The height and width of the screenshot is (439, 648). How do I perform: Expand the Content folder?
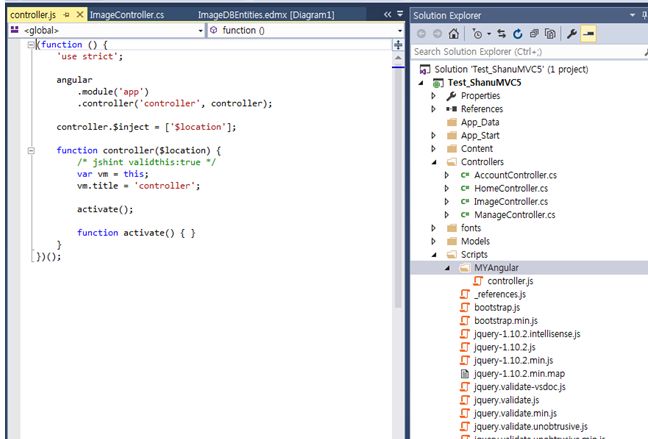pos(434,149)
